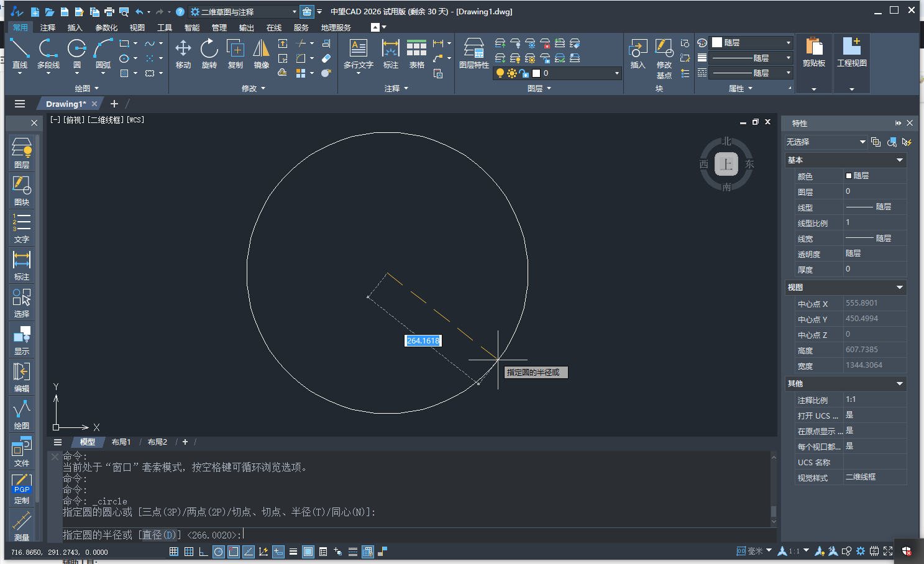
Task: Click the [俯视] view label
Action: 74,120
